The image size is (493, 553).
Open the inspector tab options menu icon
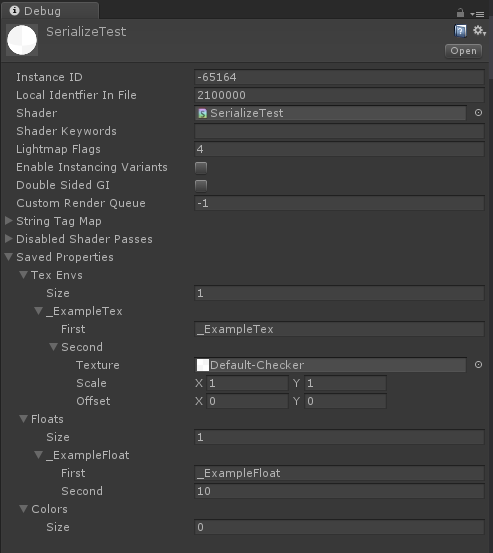[477, 14]
